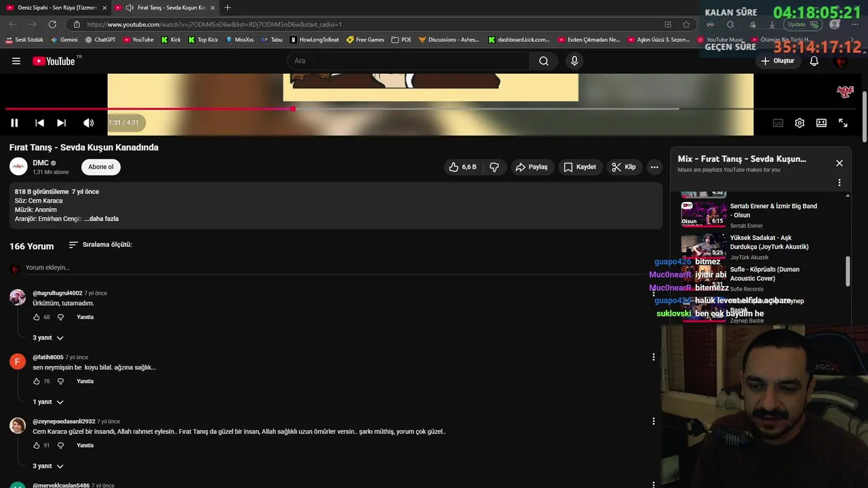Image resolution: width=868 pixels, height=488 pixels.
Task: Pause the video playback
Action: [14, 123]
